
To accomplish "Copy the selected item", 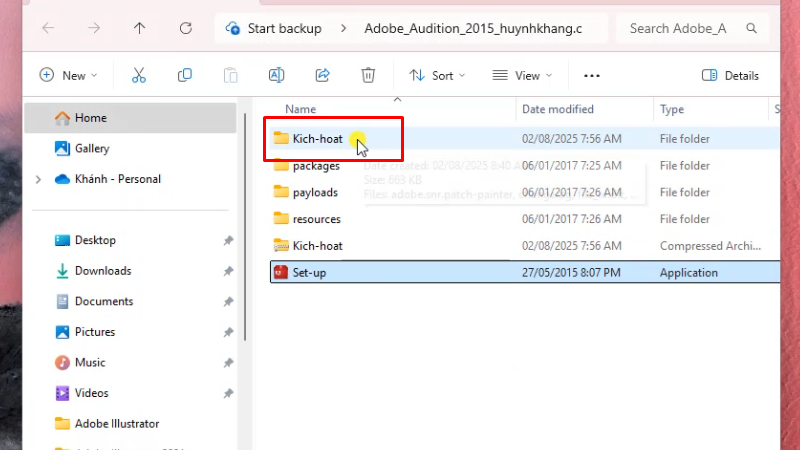I will 185,76.
